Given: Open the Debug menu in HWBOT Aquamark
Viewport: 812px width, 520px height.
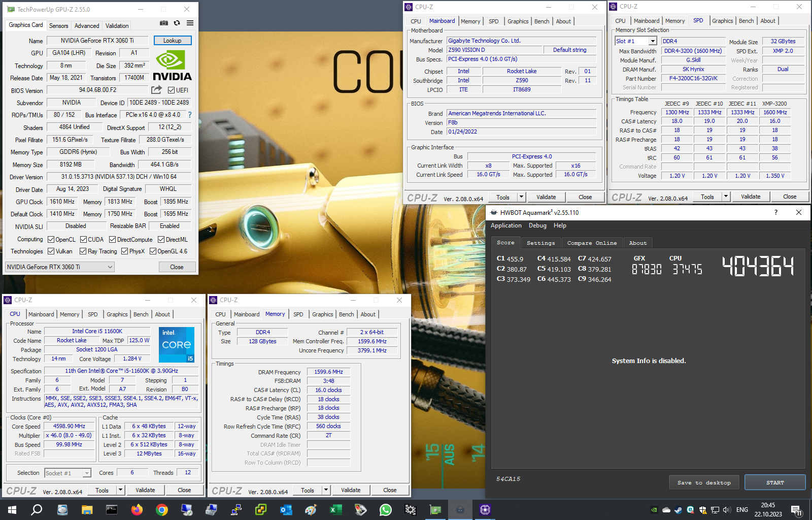Looking at the screenshot, I should 537,225.
